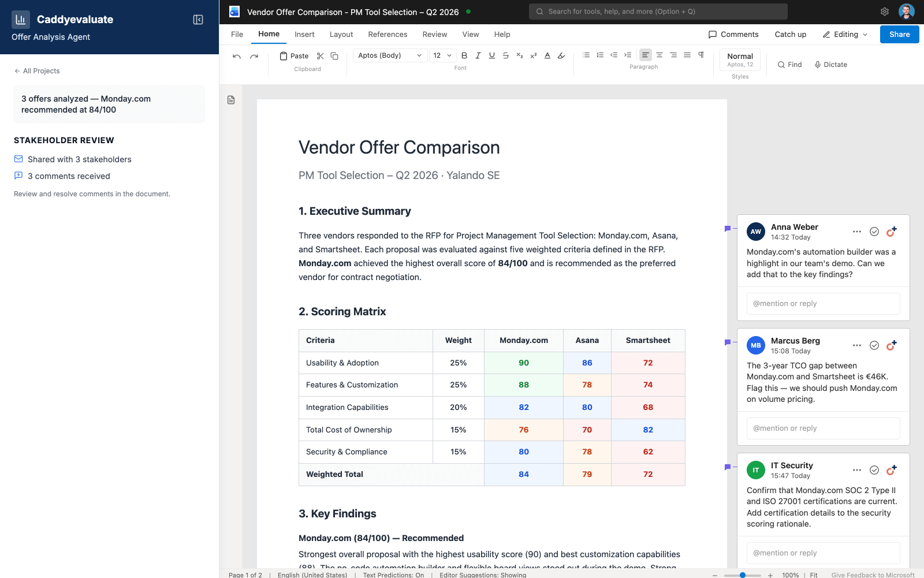Show paragraph marks (pilcrow)
This screenshot has width=924, height=578.
click(x=701, y=55)
